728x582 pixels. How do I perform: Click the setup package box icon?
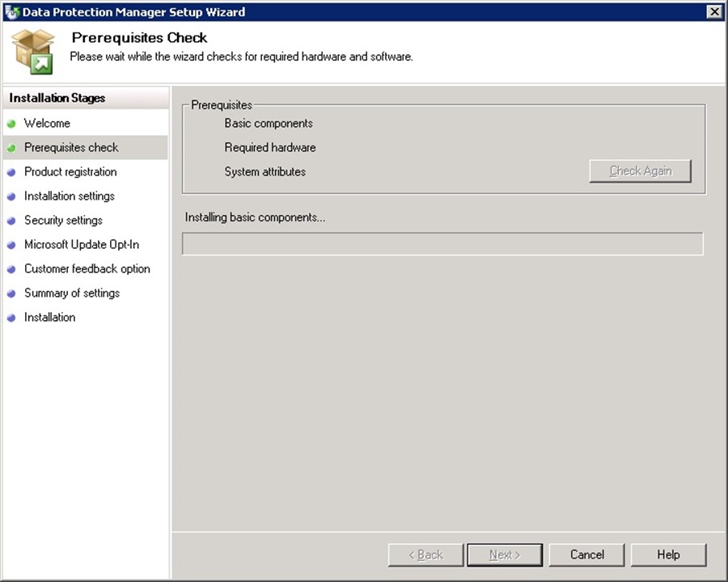(x=32, y=51)
